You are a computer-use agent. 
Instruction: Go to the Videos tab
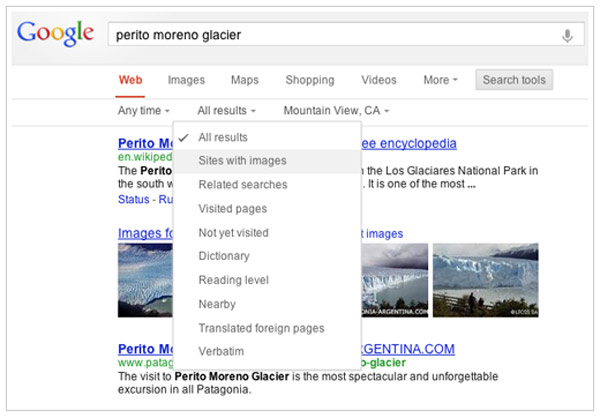(379, 80)
